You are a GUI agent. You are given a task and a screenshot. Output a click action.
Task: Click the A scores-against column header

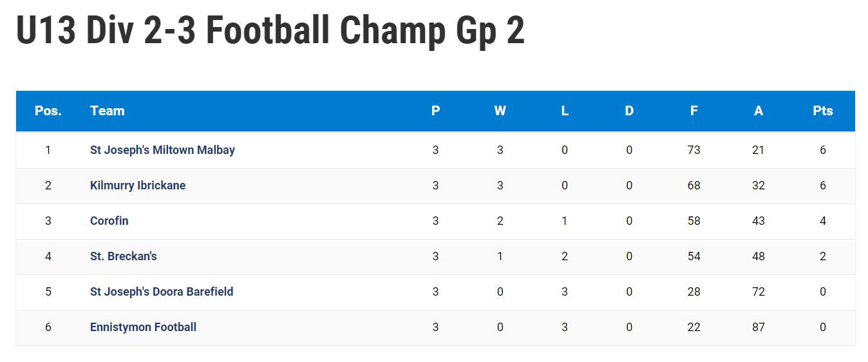click(x=759, y=111)
